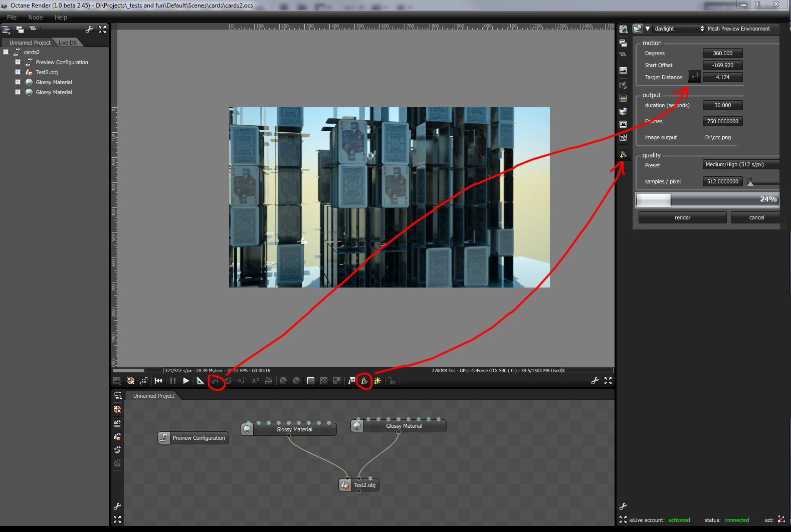Select Test2.obj in the outliner tree
Viewport: 791px width, 532px height.
coord(47,72)
